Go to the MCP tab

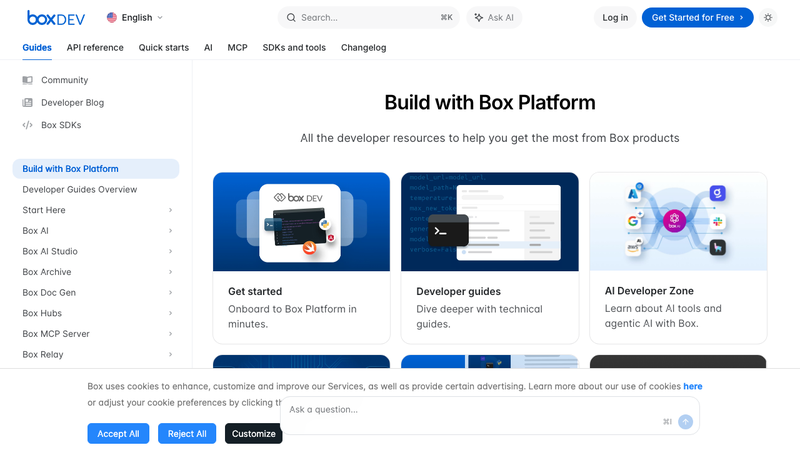pyautogui.click(x=237, y=47)
